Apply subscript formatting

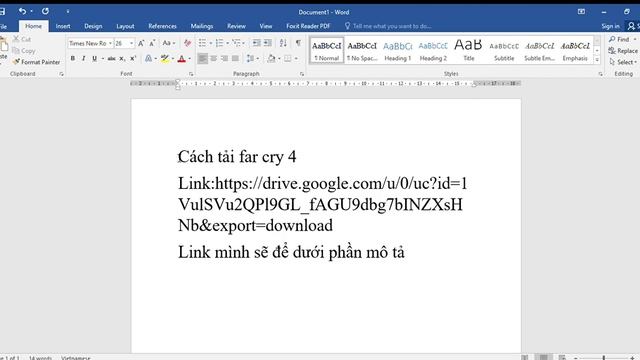coord(122,59)
